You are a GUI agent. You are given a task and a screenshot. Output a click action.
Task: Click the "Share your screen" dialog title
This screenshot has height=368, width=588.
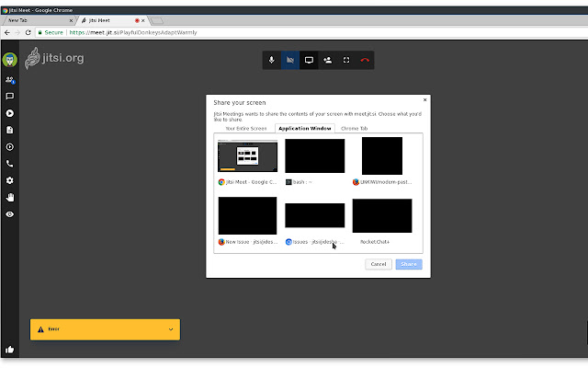(240, 103)
